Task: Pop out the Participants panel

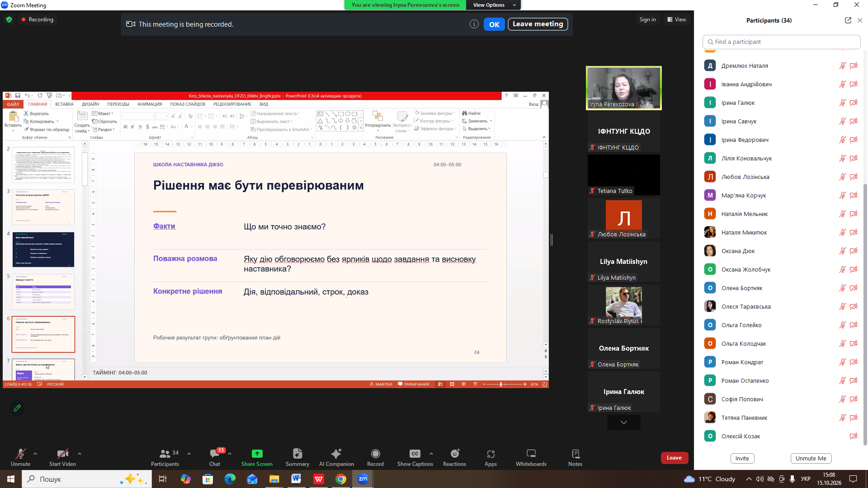Action: pos(848,20)
